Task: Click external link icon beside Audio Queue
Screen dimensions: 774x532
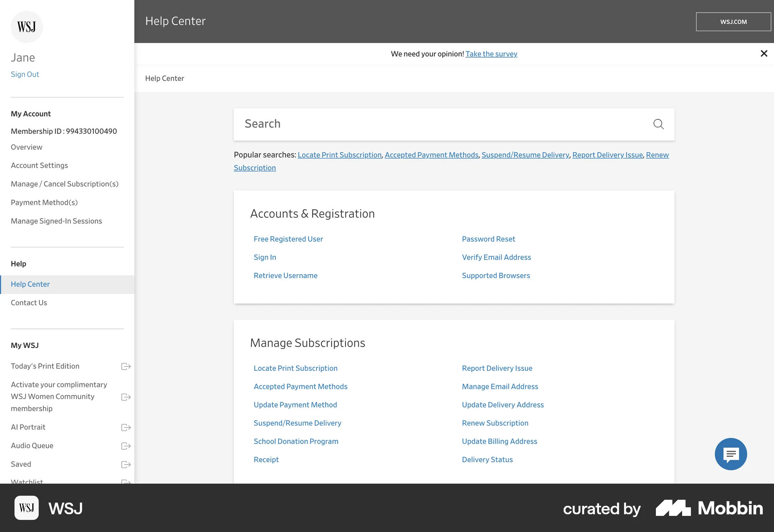Action: click(x=125, y=446)
